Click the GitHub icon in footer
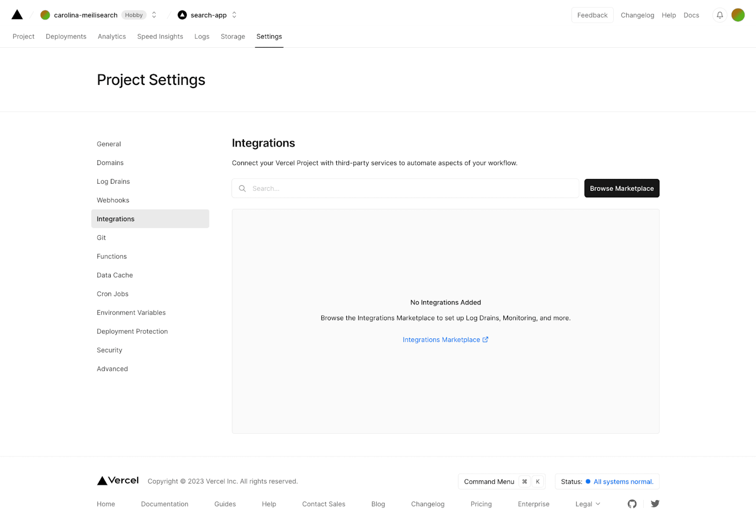 pyautogui.click(x=632, y=503)
